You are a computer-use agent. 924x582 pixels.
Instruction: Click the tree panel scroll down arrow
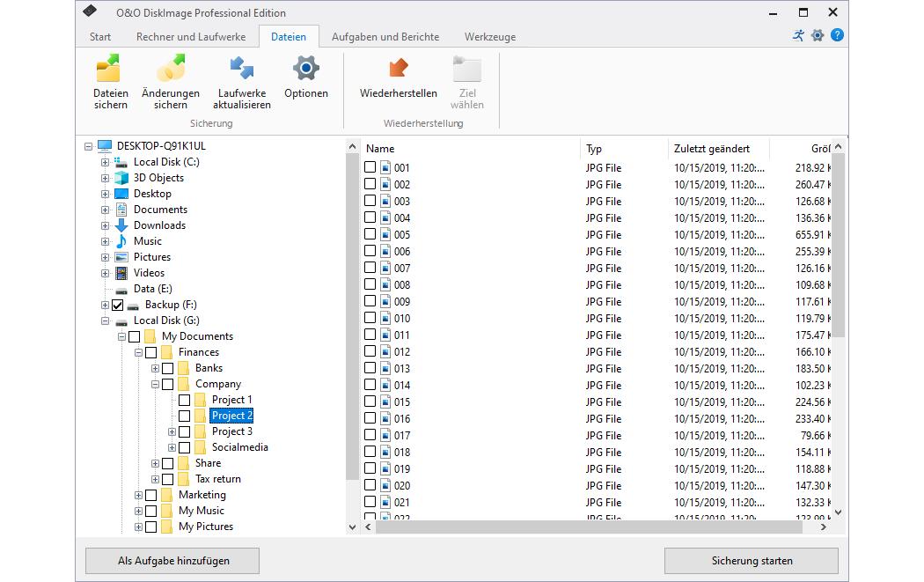pos(352,527)
